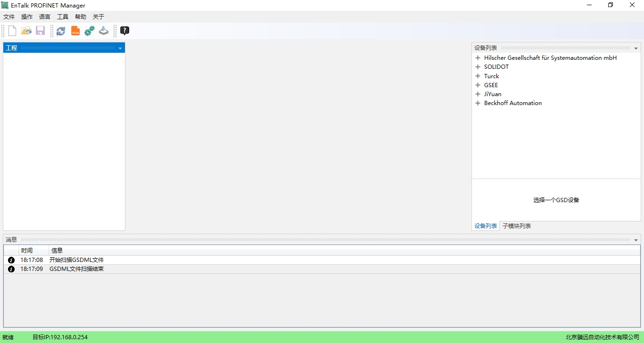Expand the SOLIDOT device node
Image resolution: width=644 pixels, height=343 pixels.
click(478, 67)
